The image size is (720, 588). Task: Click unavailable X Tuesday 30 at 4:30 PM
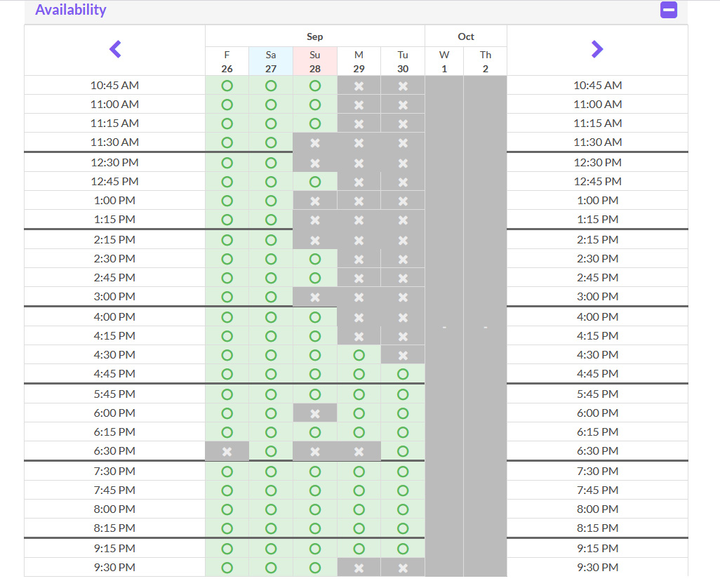[x=403, y=355]
